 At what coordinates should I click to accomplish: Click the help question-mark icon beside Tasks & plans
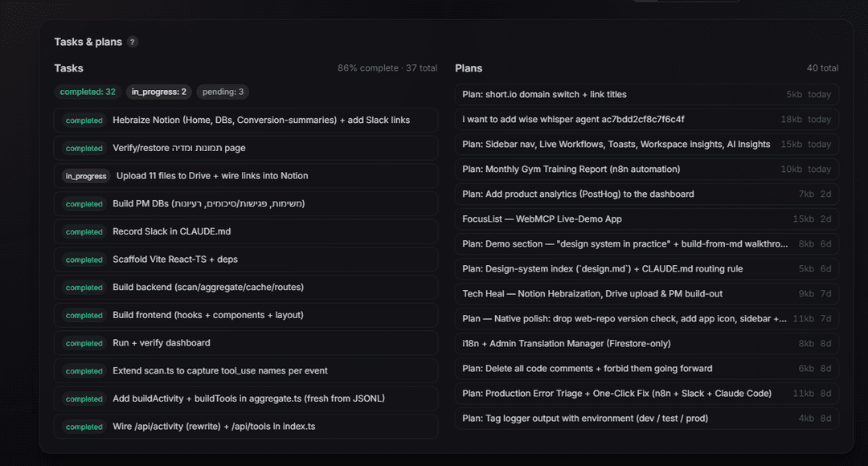pyautogui.click(x=133, y=42)
